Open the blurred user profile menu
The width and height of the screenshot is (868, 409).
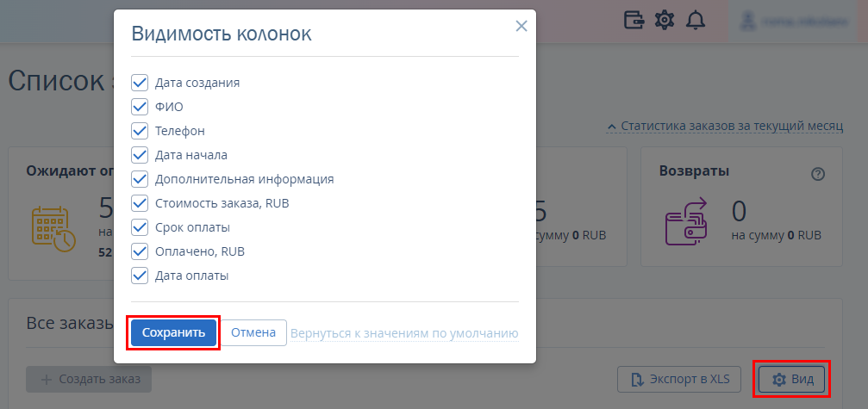pyautogui.click(x=794, y=22)
